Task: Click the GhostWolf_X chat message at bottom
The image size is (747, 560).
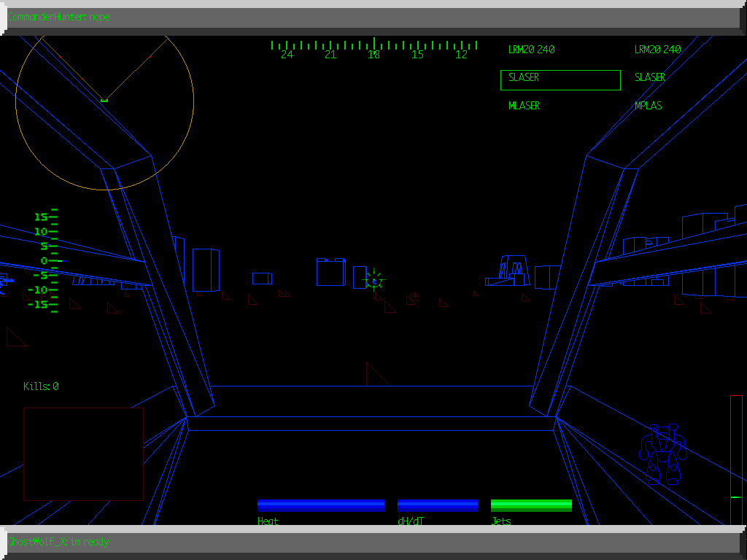Action: 58,542
